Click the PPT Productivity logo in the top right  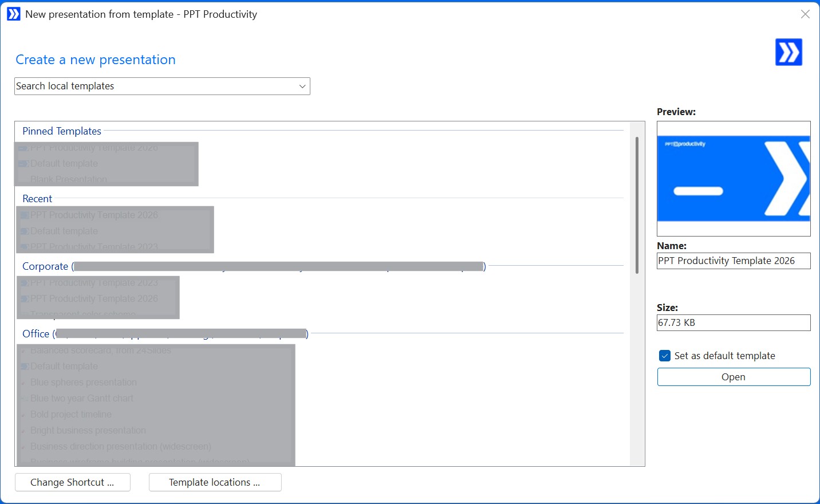click(789, 52)
